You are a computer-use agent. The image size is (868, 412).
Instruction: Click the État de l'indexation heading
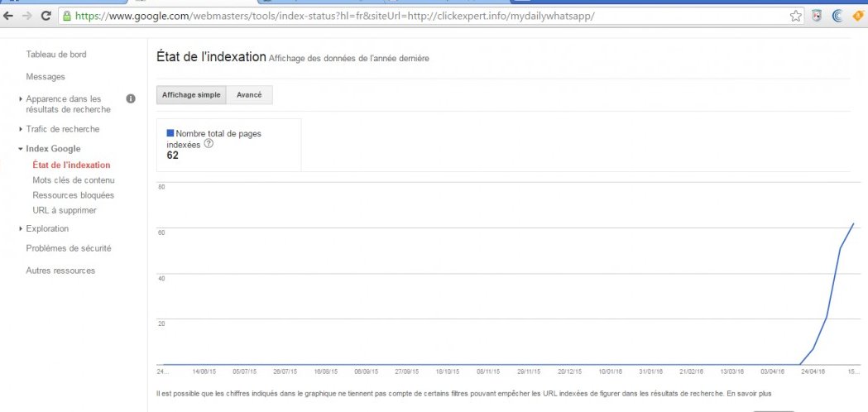(212, 56)
